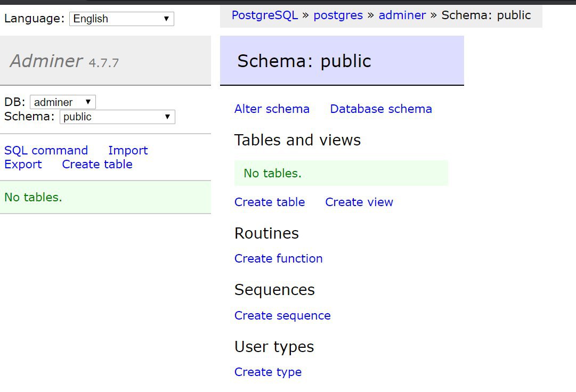Click the Create sequence link
This screenshot has width=576, height=392.
[282, 315]
